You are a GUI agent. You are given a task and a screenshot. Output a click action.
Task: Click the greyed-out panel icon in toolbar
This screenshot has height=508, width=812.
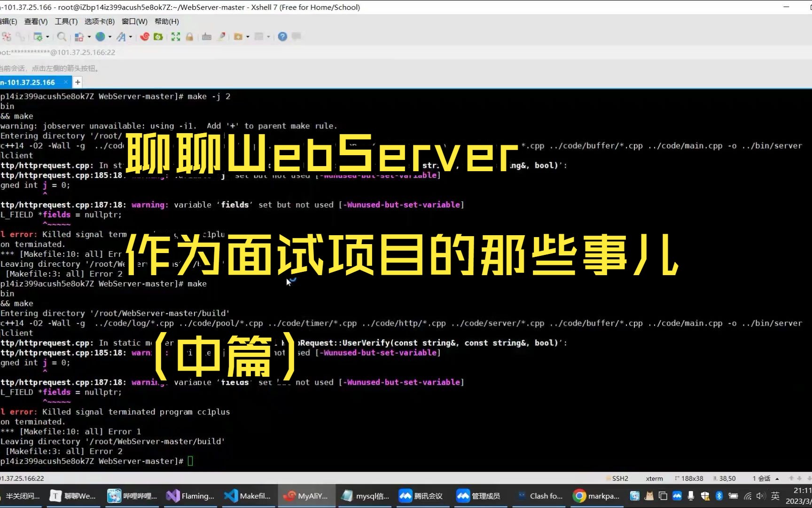click(x=259, y=37)
